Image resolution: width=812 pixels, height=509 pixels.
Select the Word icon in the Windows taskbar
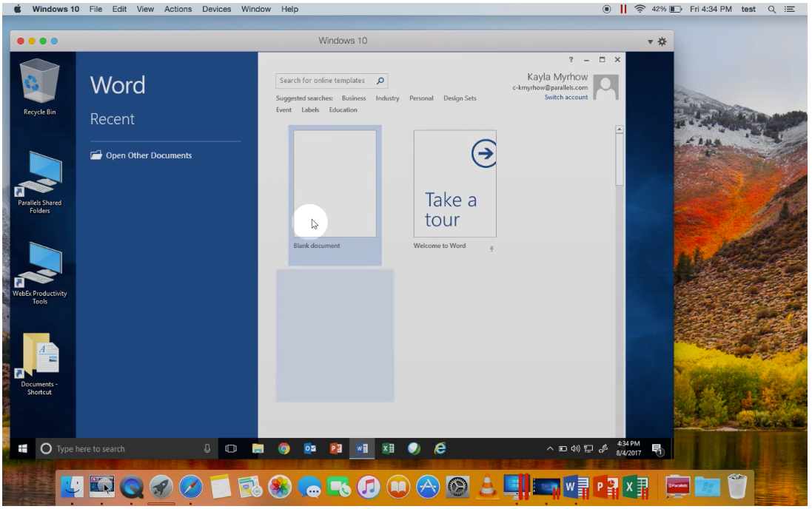coord(362,448)
